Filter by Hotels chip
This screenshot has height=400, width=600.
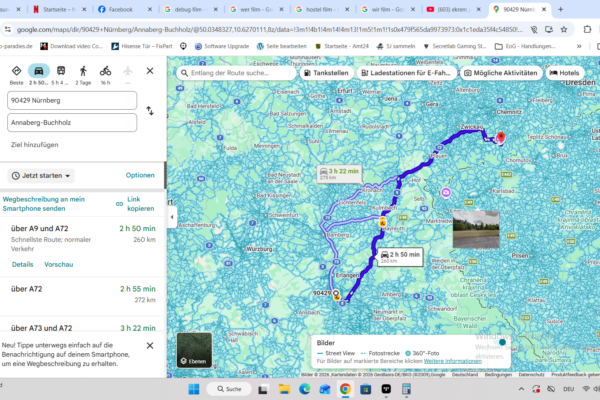564,73
